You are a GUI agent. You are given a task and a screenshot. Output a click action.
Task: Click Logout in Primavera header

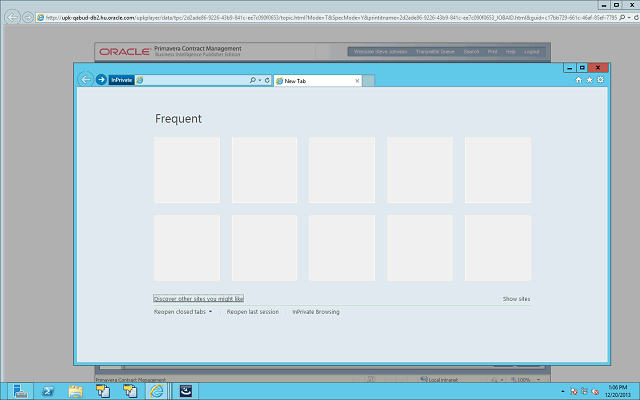tap(532, 52)
